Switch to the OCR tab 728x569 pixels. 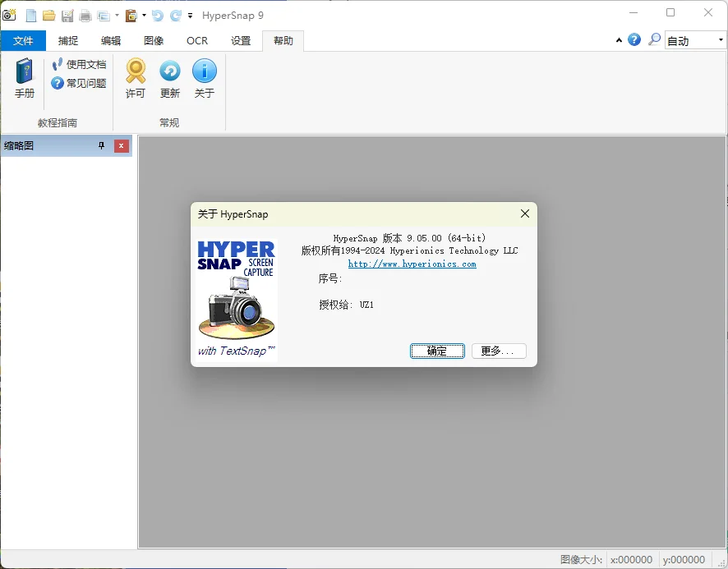point(196,39)
